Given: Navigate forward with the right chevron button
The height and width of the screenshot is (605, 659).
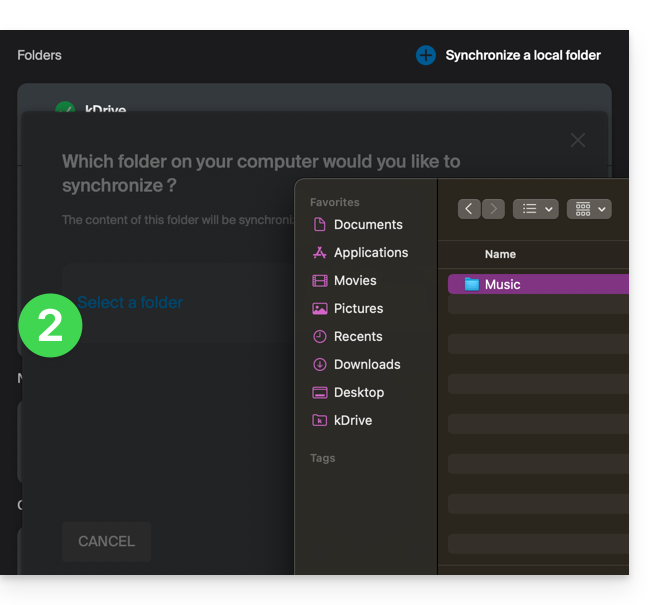Looking at the screenshot, I should pyautogui.click(x=493, y=209).
